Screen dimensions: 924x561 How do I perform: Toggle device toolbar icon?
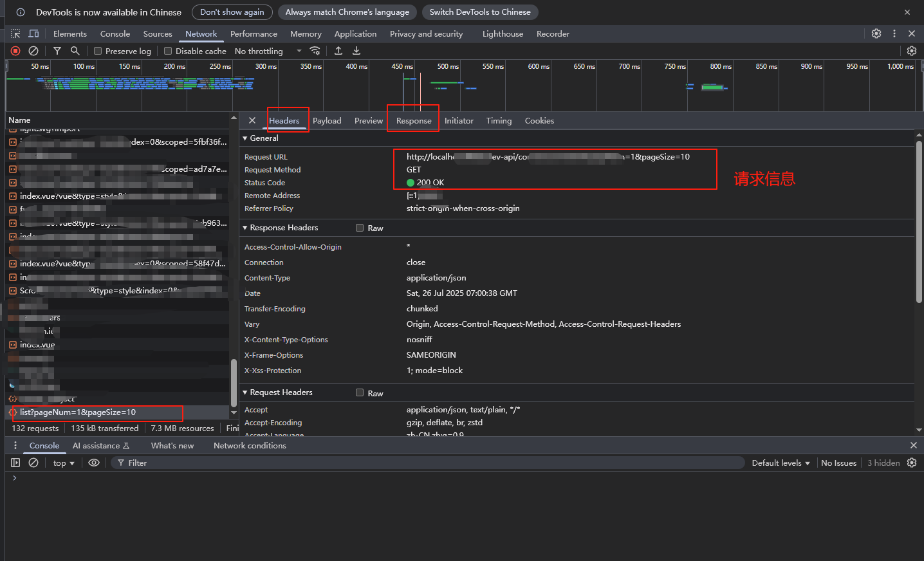tap(33, 33)
